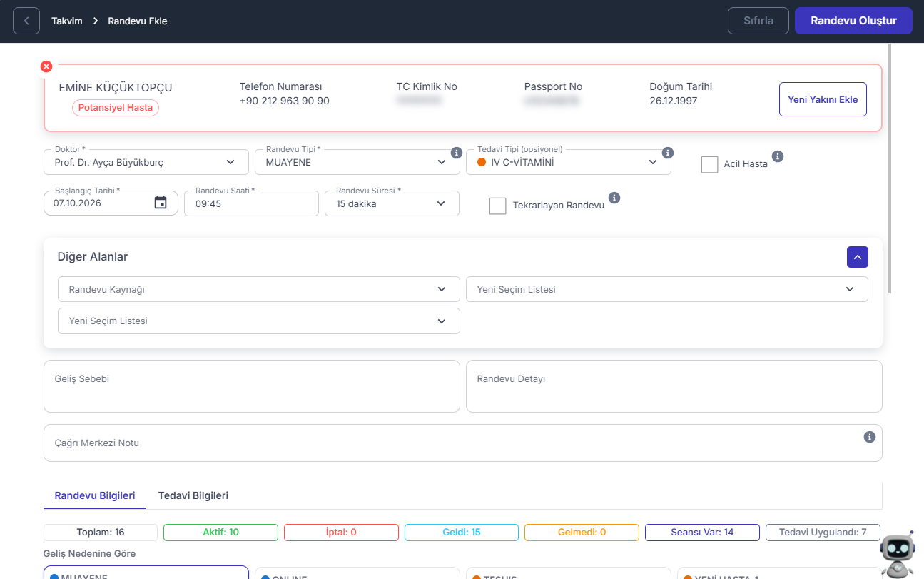The height and width of the screenshot is (579, 924).
Task: Click info icon next to Randevu Tipi
Action: tap(457, 153)
